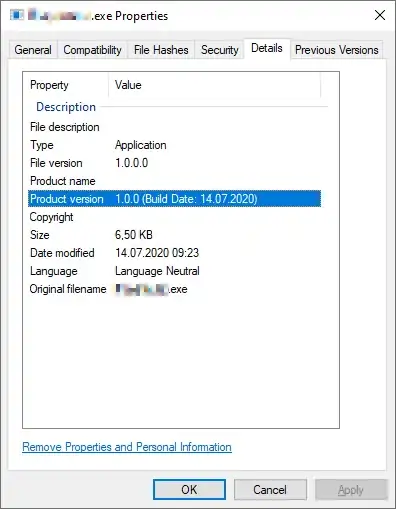Viewport: 396px width, 509px height.
Task: Select the Type row
Action: coord(174,145)
